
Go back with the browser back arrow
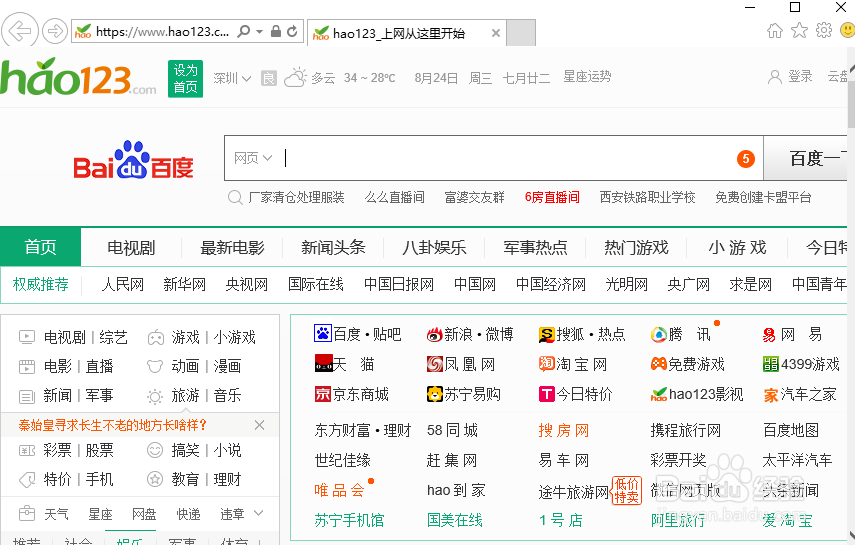20,31
